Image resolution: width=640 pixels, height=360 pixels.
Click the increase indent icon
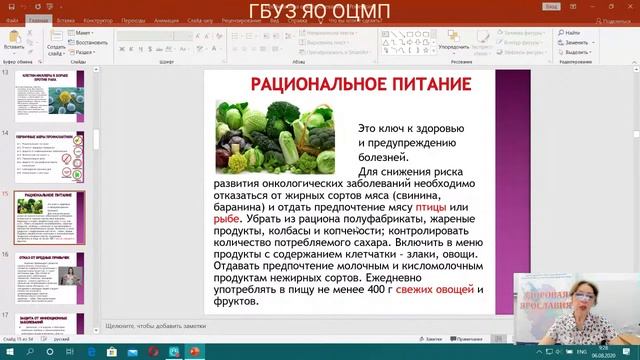pos(276,36)
